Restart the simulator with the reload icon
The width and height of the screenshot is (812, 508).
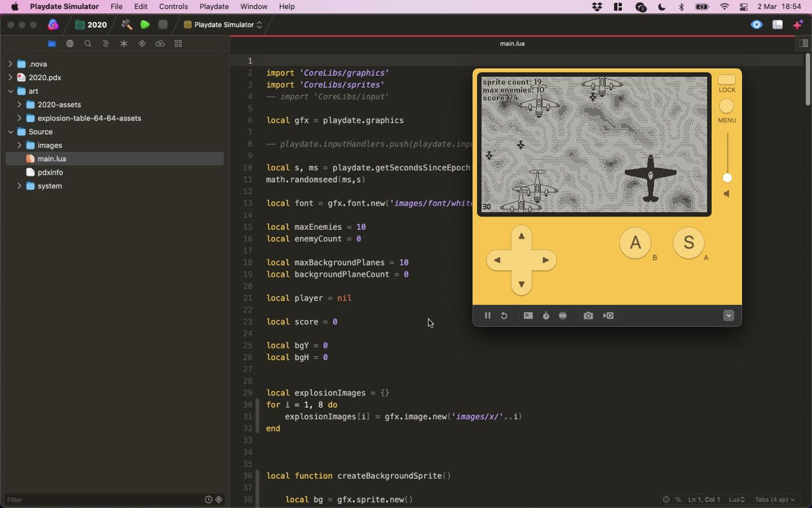click(x=504, y=316)
